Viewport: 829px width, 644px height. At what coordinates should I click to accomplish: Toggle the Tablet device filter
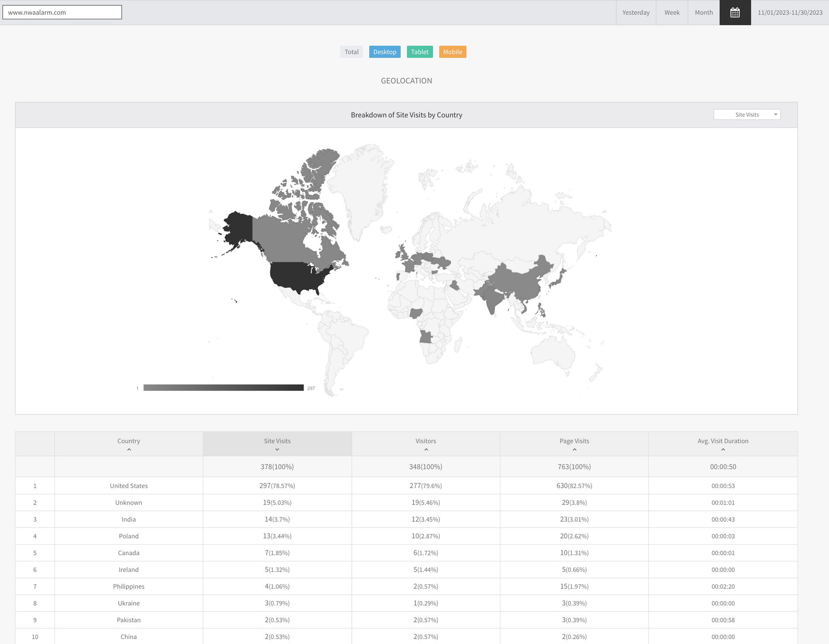[420, 52]
